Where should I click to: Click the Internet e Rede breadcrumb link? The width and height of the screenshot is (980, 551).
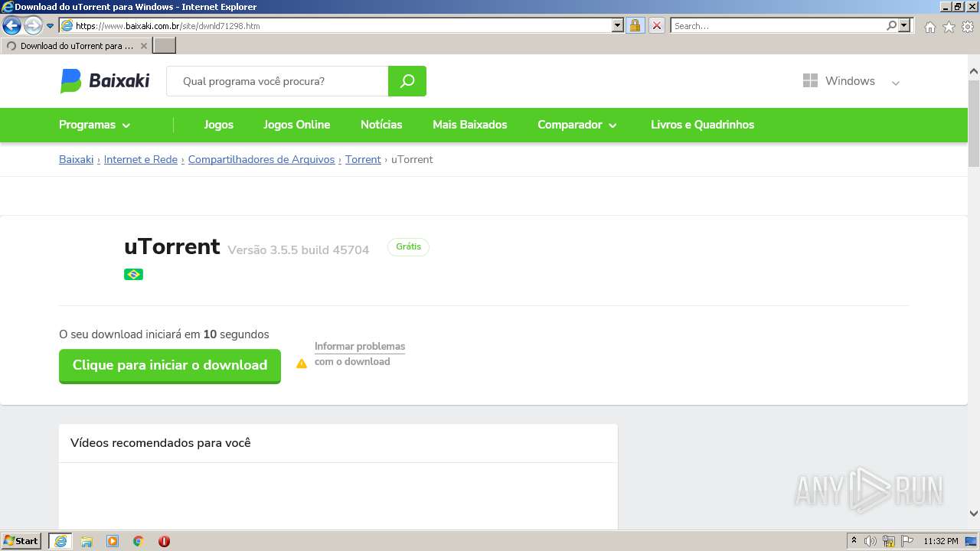click(141, 159)
